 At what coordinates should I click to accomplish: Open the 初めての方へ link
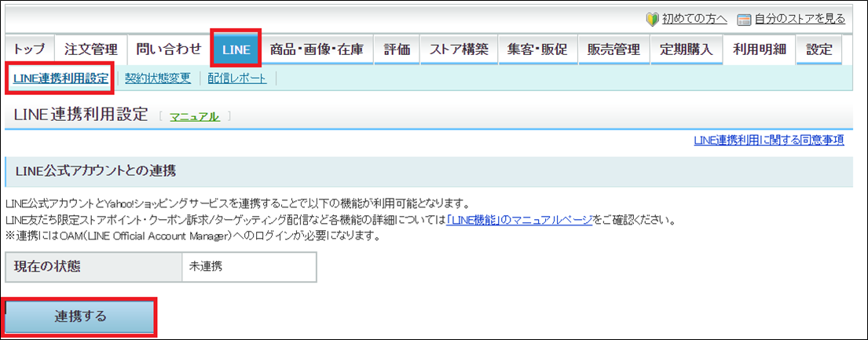(694, 20)
